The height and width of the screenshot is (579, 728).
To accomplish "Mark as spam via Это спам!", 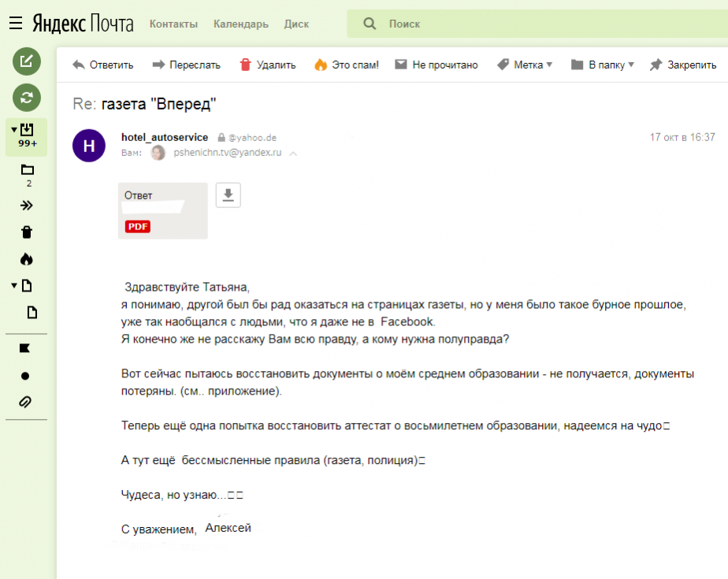I will click(x=347, y=65).
